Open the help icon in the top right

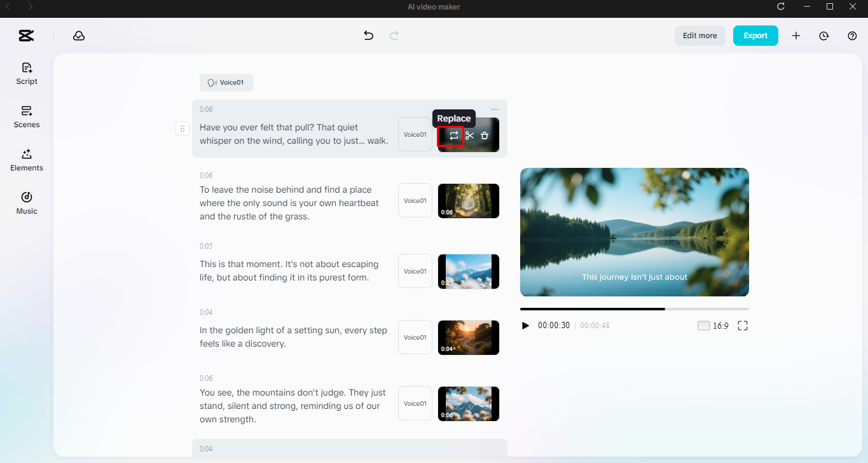pos(852,36)
